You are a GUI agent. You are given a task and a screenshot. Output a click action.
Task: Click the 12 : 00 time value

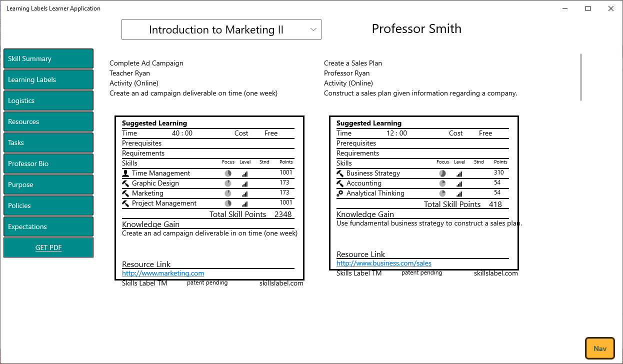396,133
